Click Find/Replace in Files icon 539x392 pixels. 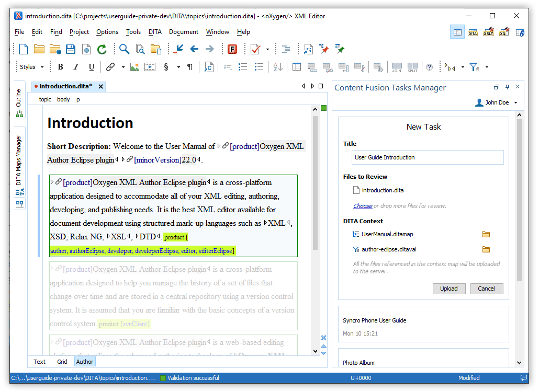(140, 49)
